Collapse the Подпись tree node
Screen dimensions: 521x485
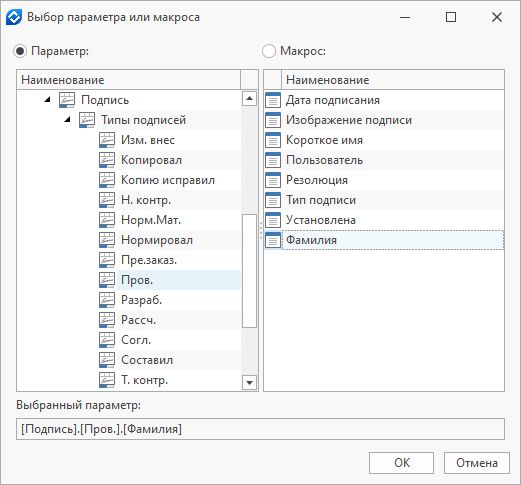[47, 99]
